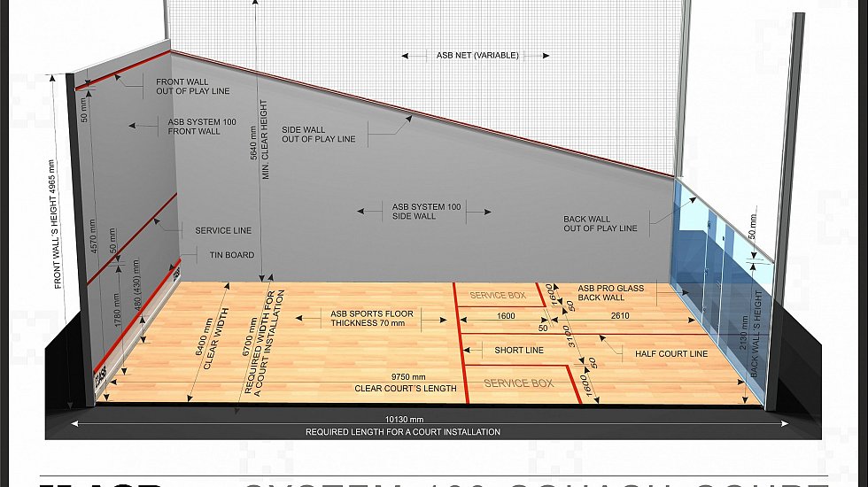This screenshot has height=487, width=868.
Task: Click the 9750 mm CLEAR COURT'S LENGTH text
Action: point(405,383)
